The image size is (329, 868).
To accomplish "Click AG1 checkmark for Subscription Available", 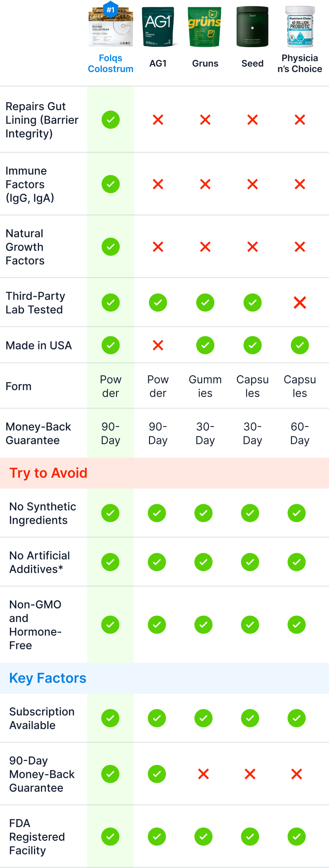I will pyautogui.click(x=157, y=718).
